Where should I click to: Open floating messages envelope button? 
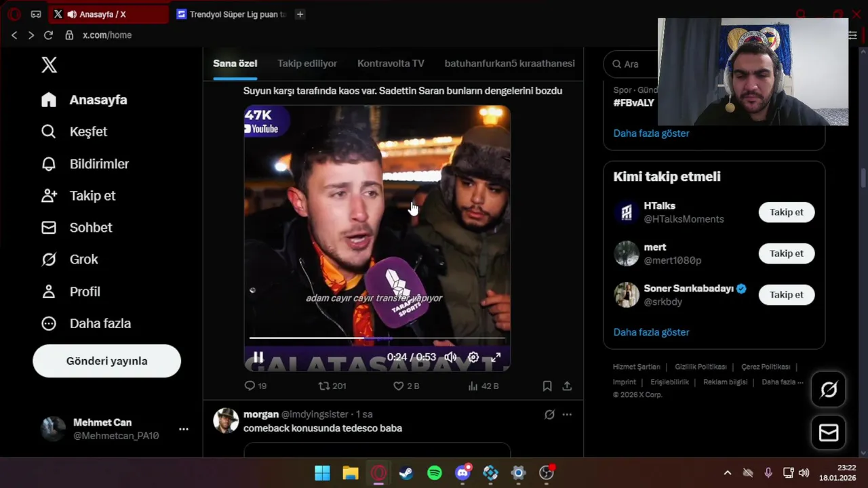point(829,432)
